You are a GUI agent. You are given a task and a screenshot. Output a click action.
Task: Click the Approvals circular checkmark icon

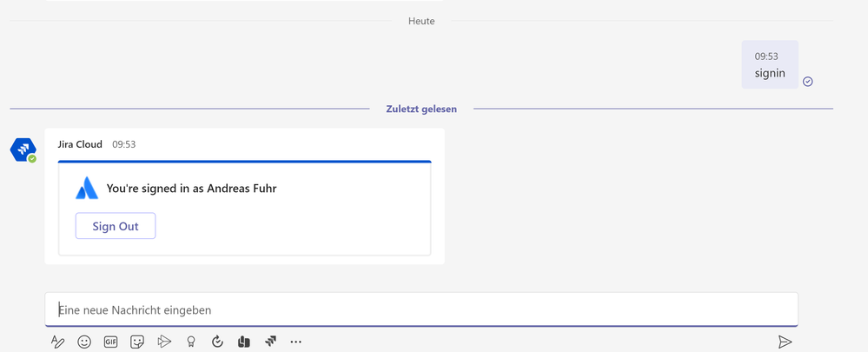click(x=217, y=342)
